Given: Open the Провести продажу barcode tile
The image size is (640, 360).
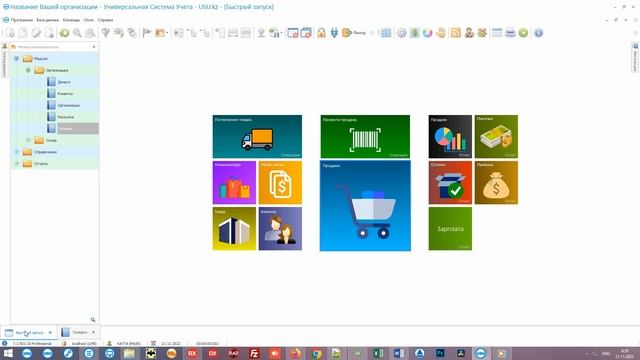Looking at the screenshot, I should [365, 136].
